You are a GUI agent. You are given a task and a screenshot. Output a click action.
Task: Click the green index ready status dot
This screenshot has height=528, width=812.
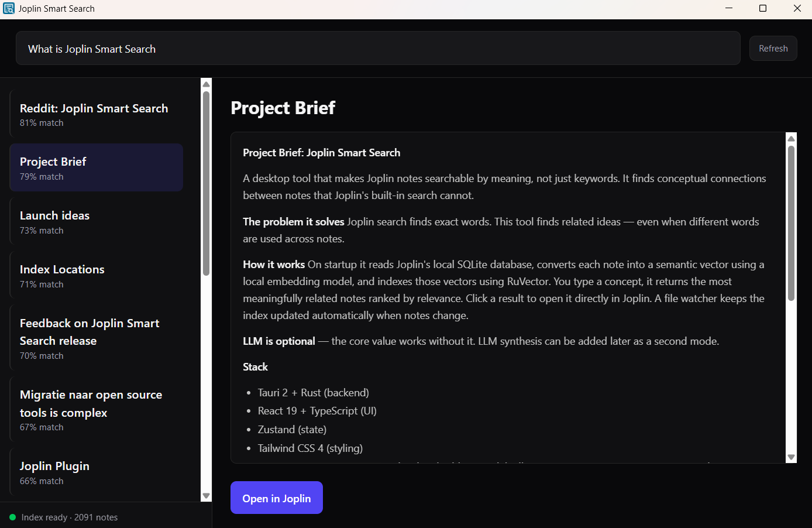(12, 517)
